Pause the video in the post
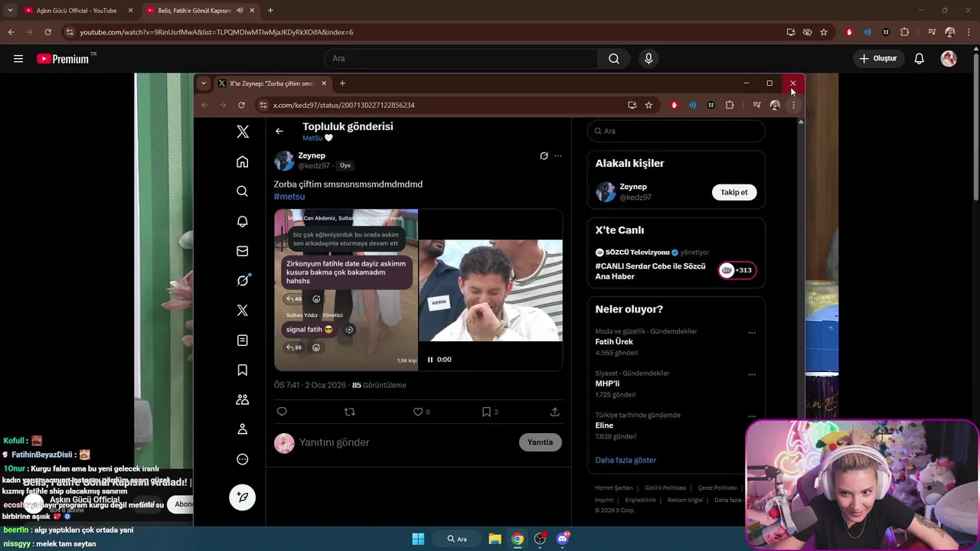 (x=430, y=360)
